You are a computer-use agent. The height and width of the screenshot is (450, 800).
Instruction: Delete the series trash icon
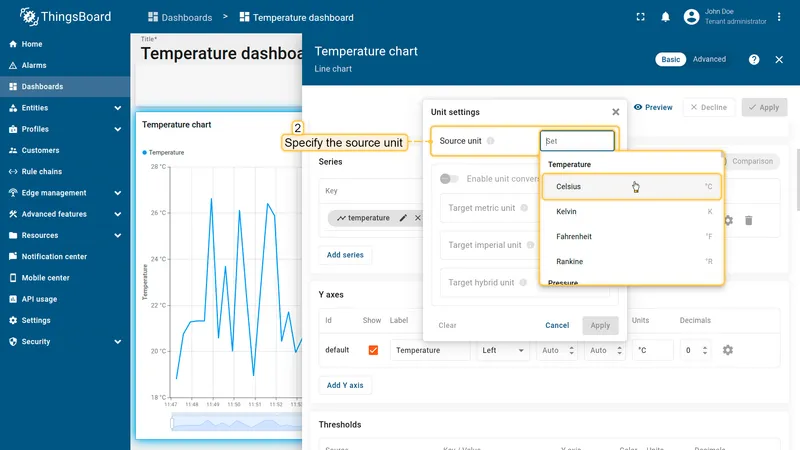[748, 220]
